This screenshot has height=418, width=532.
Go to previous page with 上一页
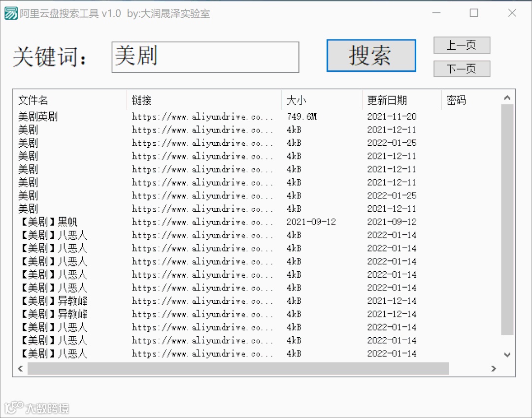tap(462, 45)
